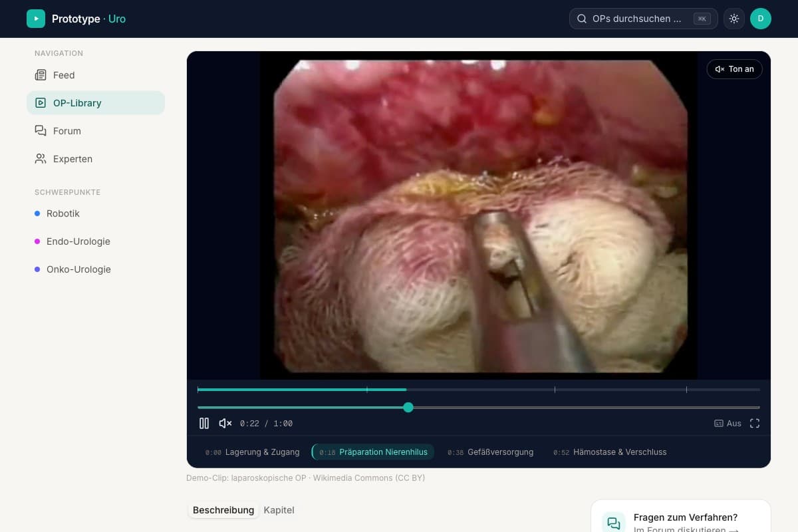Screen dimensions: 798x532
Task: Click the seek slider handle
Action: point(408,407)
